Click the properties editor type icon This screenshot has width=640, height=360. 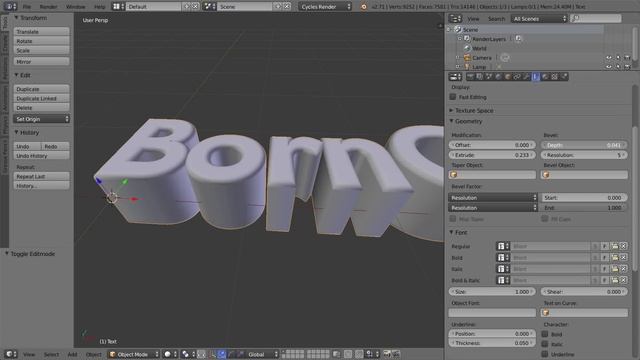455,77
